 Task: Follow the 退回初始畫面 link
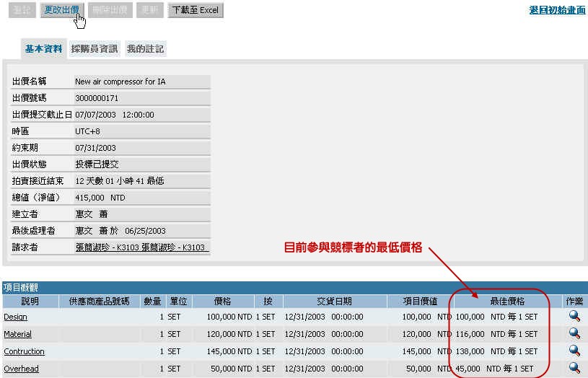coord(557,10)
